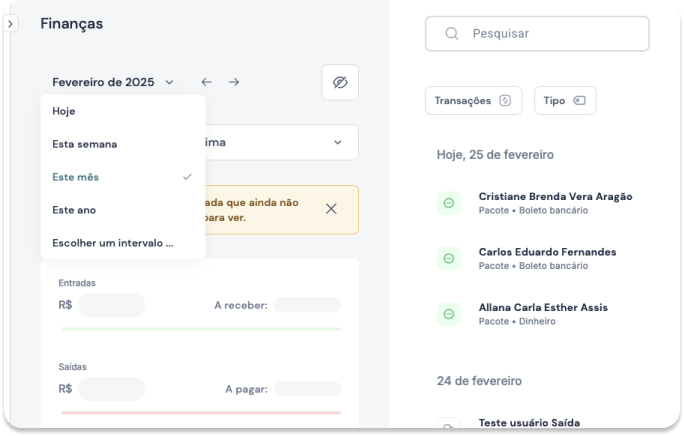Open the Fevereiro de 2025 period dropdown
684x436 pixels.
pyautogui.click(x=113, y=82)
